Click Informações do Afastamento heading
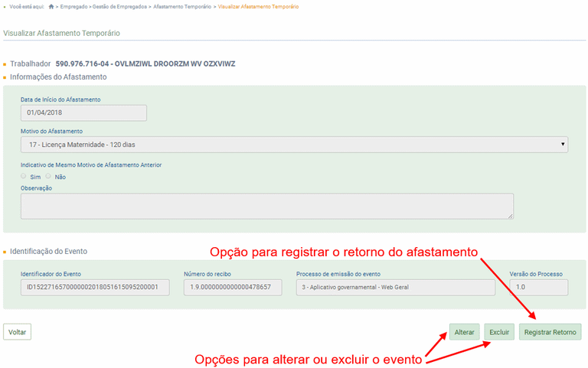The image size is (588, 368). [x=58, y=77]
